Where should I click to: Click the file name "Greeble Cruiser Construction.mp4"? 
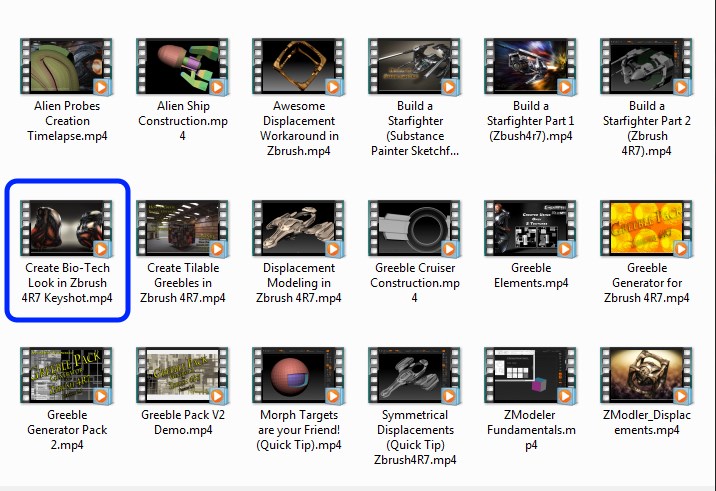[x=415, y=283]
